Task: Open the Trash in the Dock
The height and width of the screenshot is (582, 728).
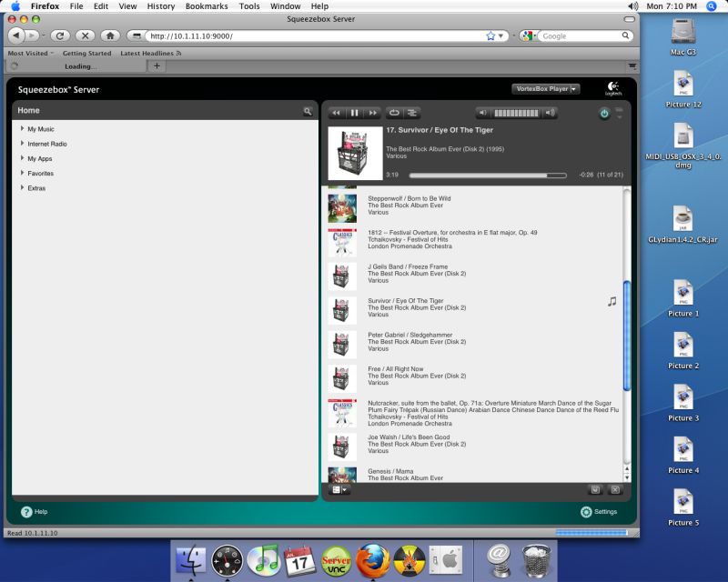Action: pyautogui.click(x=536, y=561)
